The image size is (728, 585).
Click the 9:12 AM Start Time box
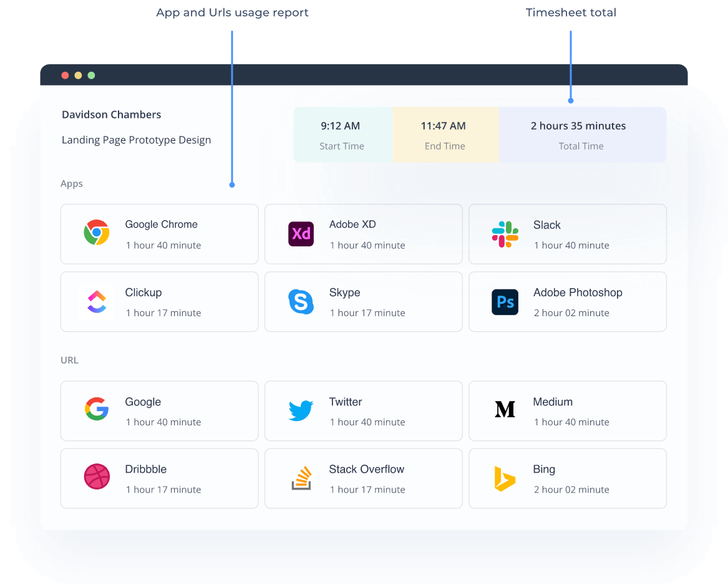tap(342, 135)
